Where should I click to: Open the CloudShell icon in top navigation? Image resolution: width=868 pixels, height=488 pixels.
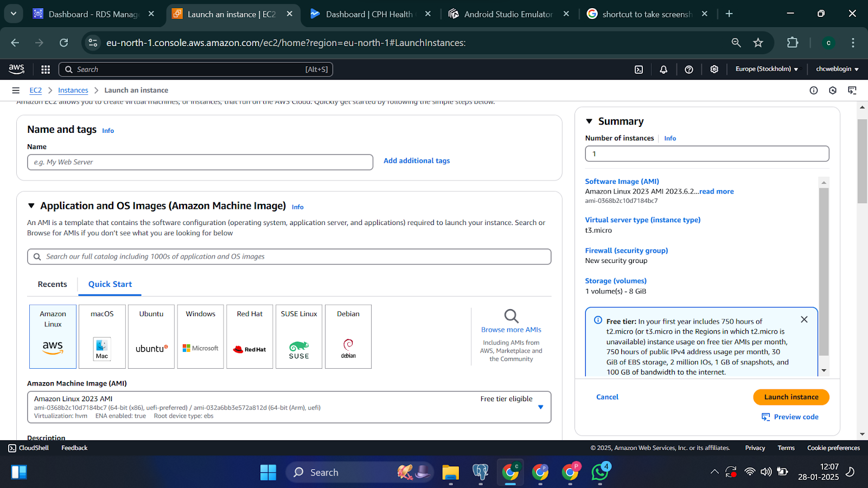click(639, 69)
